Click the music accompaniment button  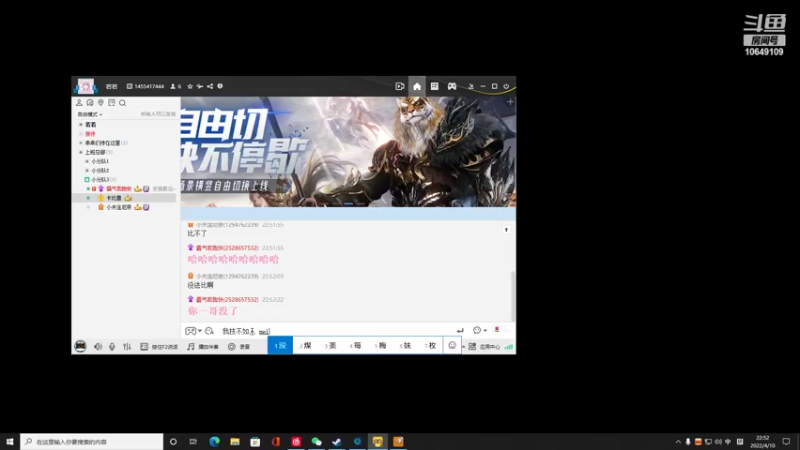pyautogui.click(x=203, y=346)
